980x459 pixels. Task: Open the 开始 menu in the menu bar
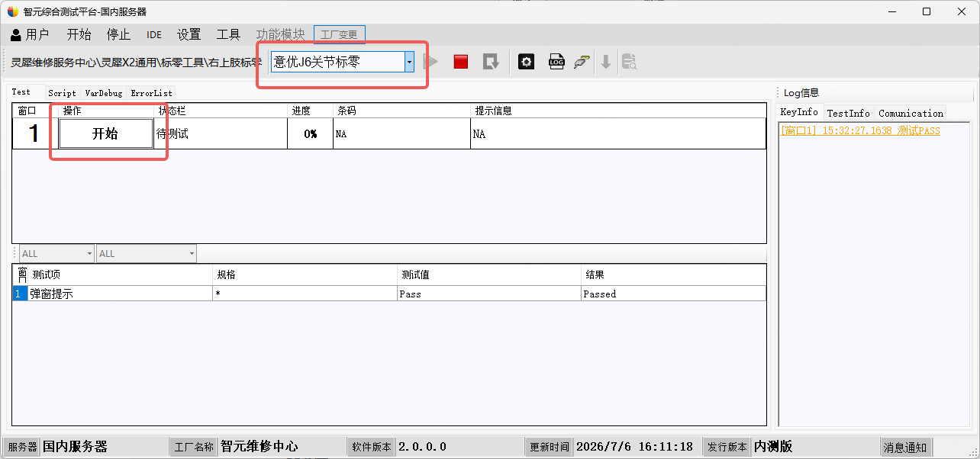[79, 34]
